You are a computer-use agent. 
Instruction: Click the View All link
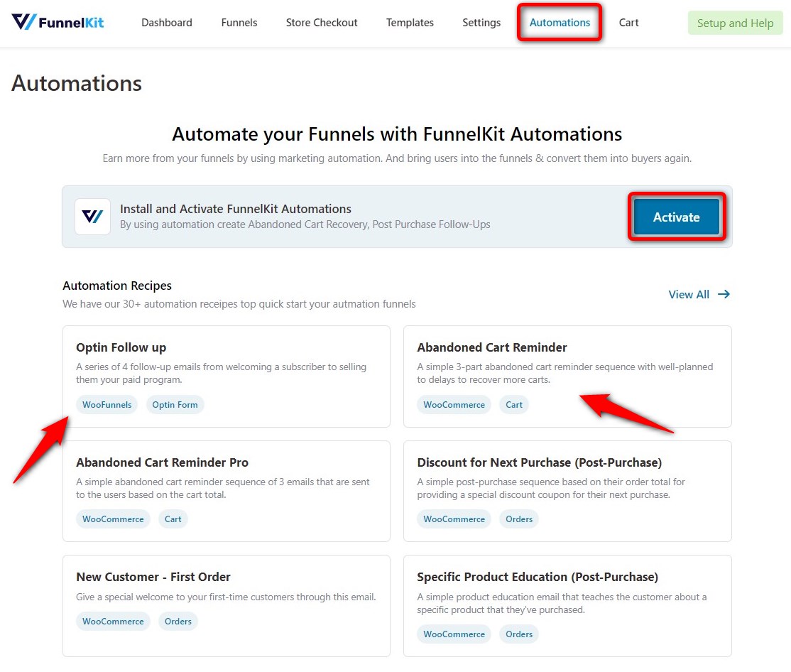689,294
